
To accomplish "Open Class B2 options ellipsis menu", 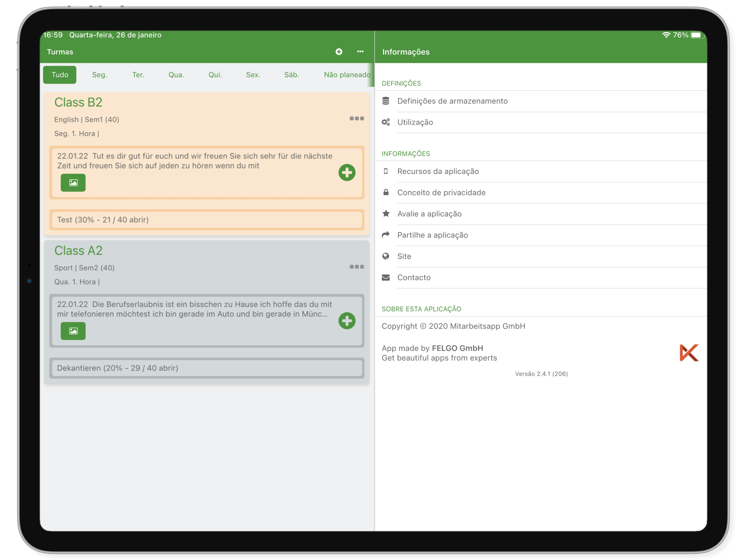I will (357, 119).
